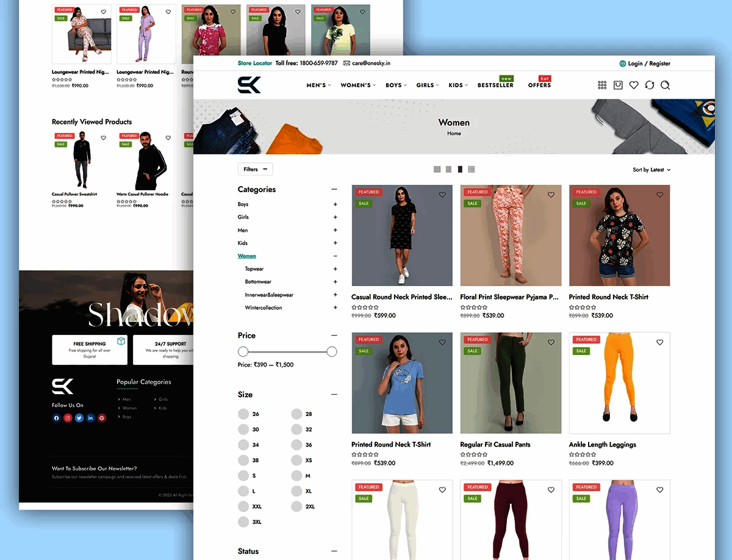Open the Sort by Latest dropdown

[651, 170]
